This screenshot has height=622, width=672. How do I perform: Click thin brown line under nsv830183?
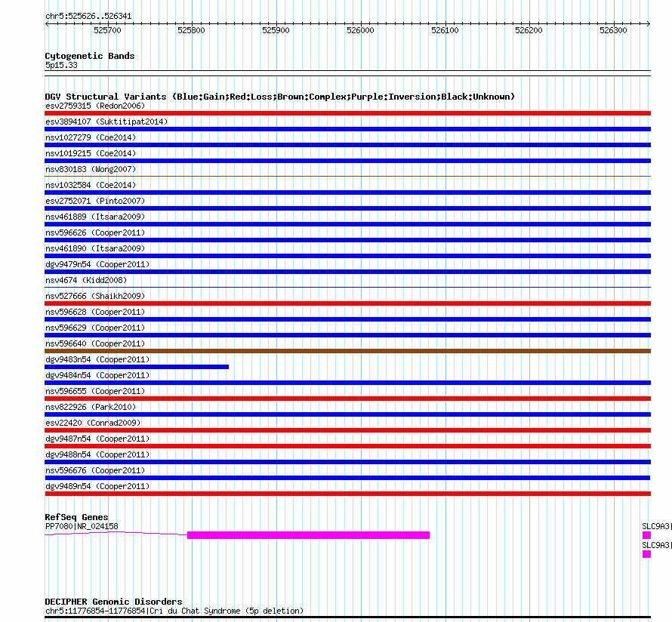347,176
